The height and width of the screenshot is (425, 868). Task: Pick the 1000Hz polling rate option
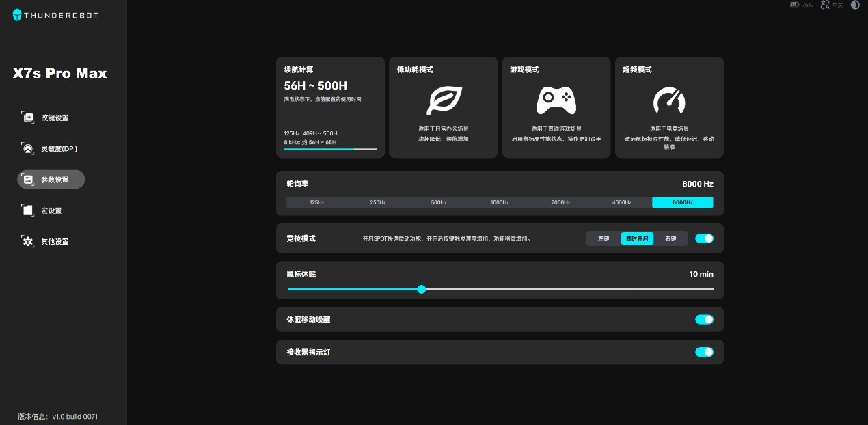500,202
